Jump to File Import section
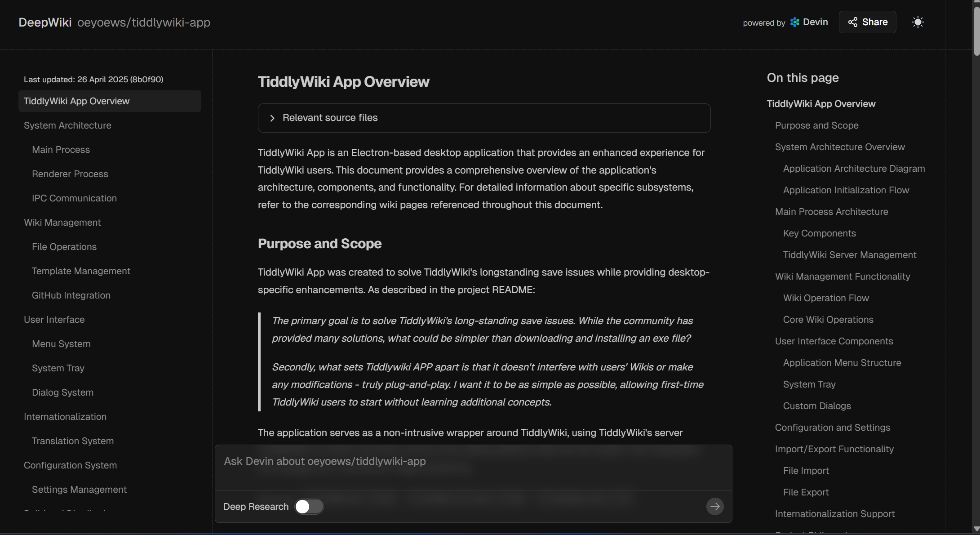980x535 pixels. click(x=806, y=471)
